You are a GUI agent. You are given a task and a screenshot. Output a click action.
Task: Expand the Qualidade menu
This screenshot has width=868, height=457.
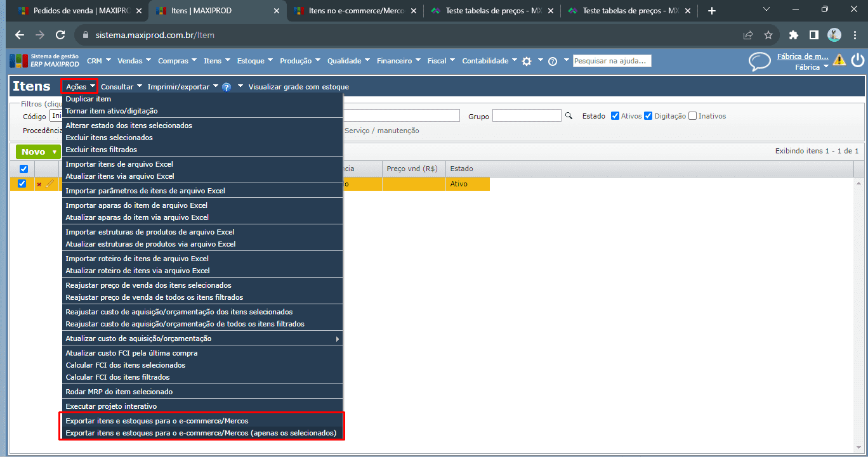(349, 61)
